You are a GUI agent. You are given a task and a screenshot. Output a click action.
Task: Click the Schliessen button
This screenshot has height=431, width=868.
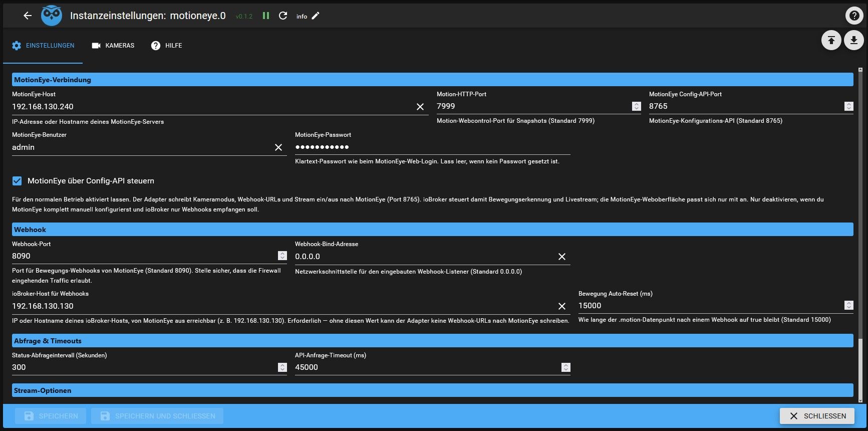pos(817,416)
